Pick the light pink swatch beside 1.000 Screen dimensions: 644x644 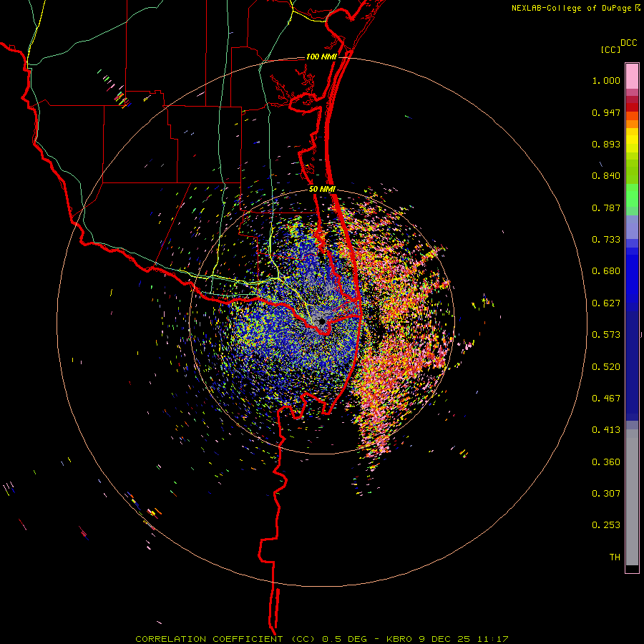coord(632,77)
